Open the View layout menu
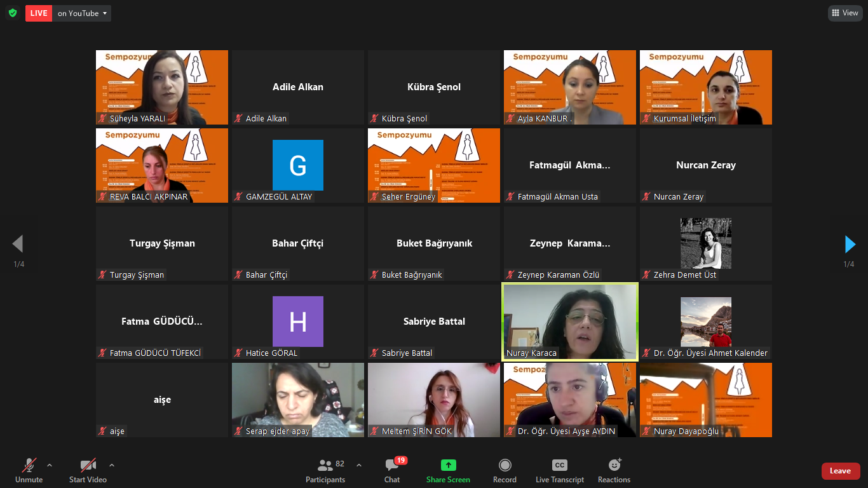Viewport: 868px width, 488px height. pos(845,13)
